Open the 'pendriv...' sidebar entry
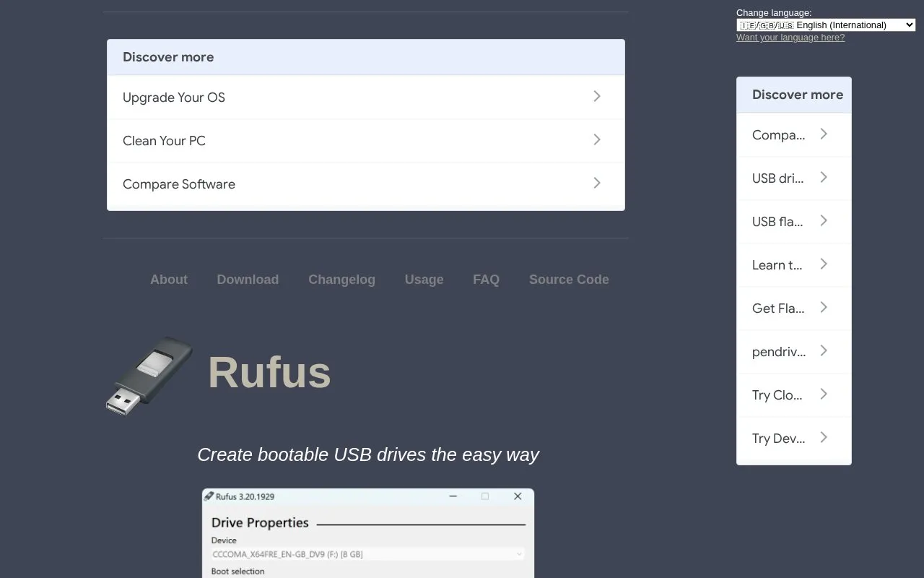This screenshot has width=924, height=578. [794, 352]
